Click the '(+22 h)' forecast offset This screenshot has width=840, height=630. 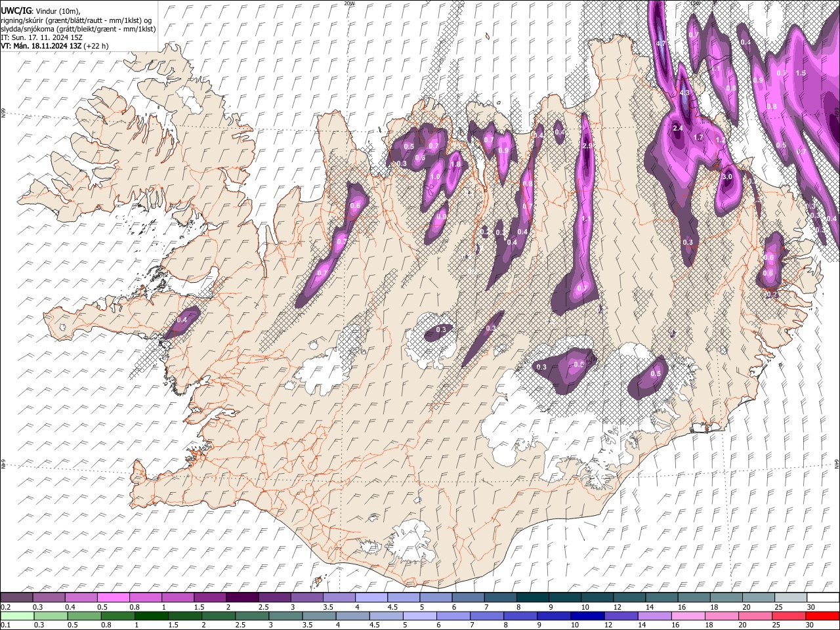point(96,46)
